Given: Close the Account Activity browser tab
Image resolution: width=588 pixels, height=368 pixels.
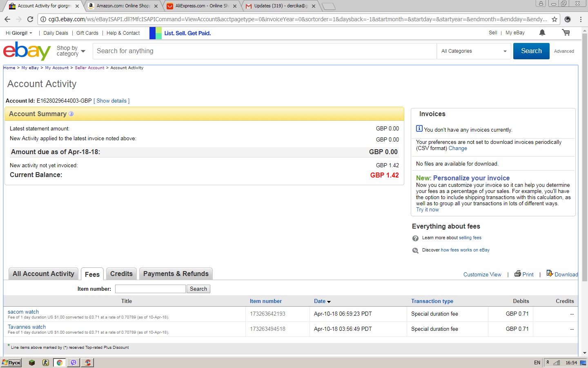Looking at the screenshot, I should (77, 6).
